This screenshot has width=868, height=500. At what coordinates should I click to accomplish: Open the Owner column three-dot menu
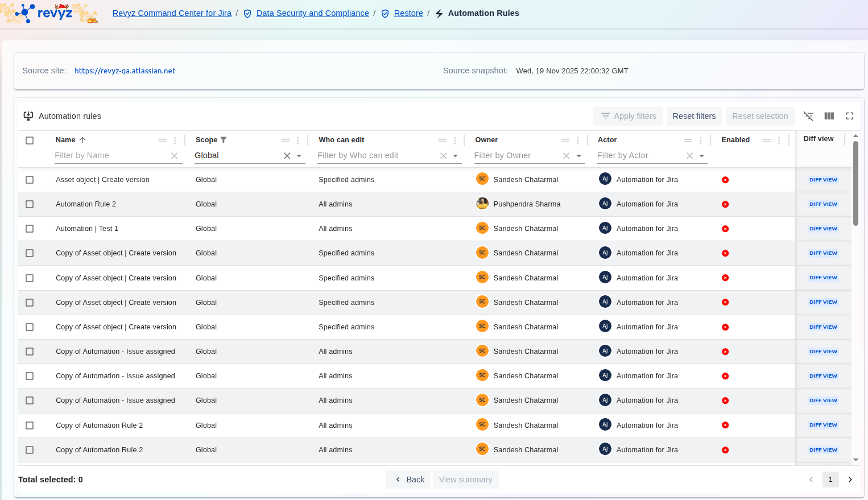click(577, 141)
